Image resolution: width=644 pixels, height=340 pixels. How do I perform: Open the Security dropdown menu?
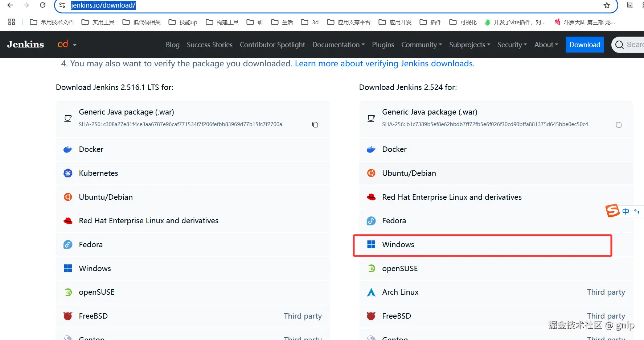(x=512, y=45)
